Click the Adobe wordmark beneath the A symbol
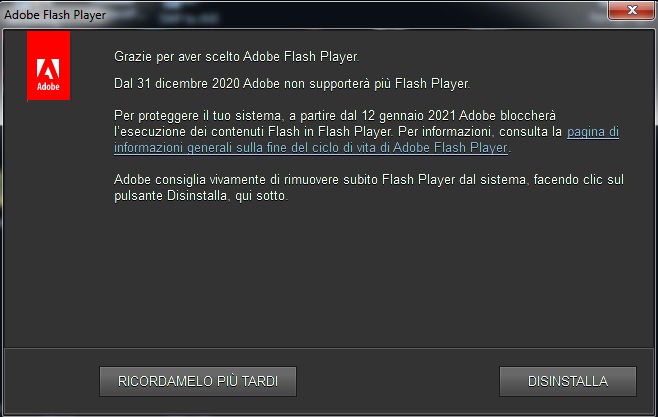The height and width of the screenshot is (417, 658). click(x=48, y=86)
